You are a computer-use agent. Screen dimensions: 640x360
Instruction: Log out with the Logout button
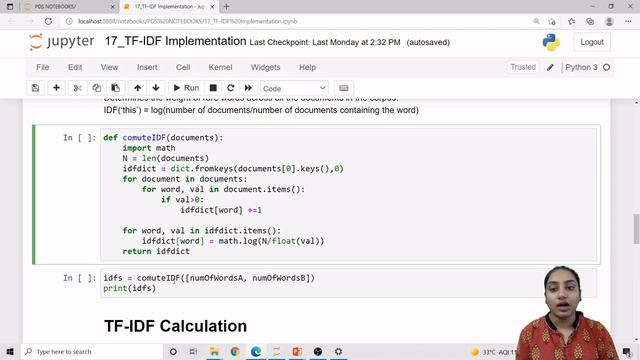click(x=592, y=42)
